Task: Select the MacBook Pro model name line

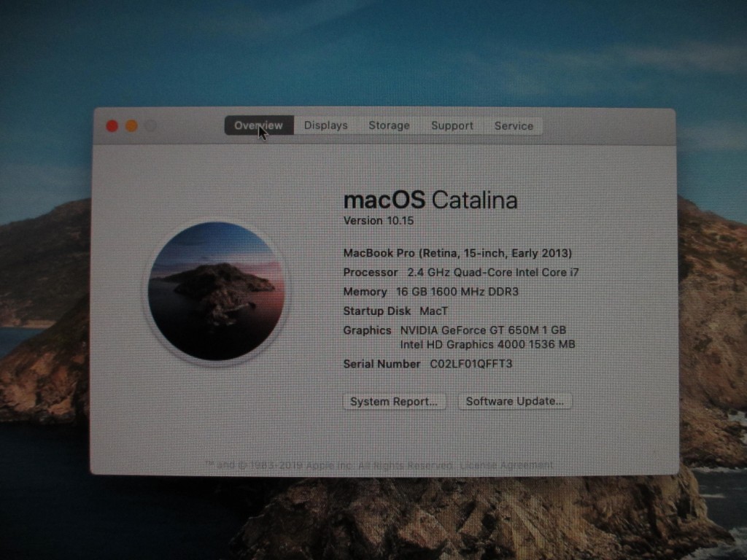Action: (x=457, y=253)
